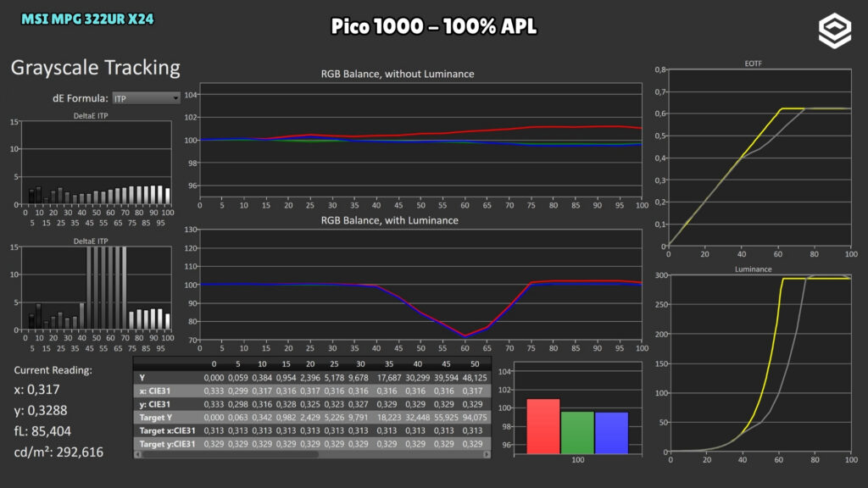Click table cell with value 9,678
This screenshot has width=868, height=488.
point(359,378)
